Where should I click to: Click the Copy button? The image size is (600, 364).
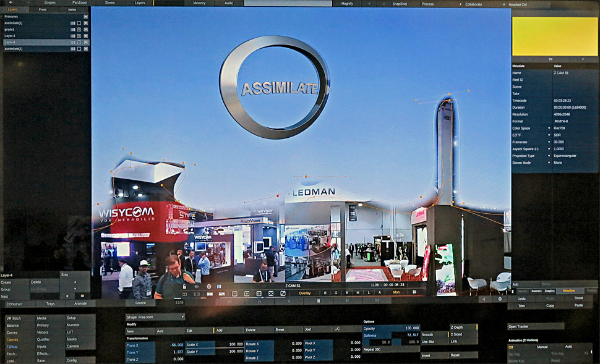(x=550, y=306)
